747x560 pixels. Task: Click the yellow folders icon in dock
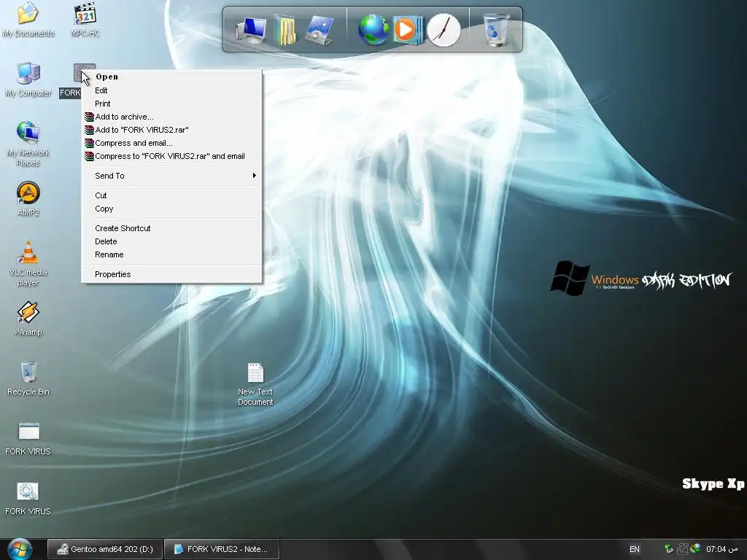tap(285, 30)
